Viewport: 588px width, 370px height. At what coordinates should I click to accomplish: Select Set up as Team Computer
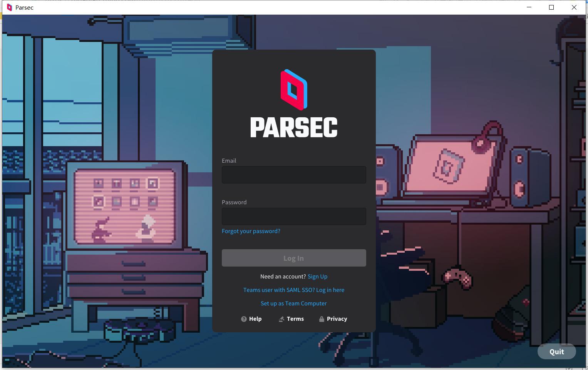293,303
